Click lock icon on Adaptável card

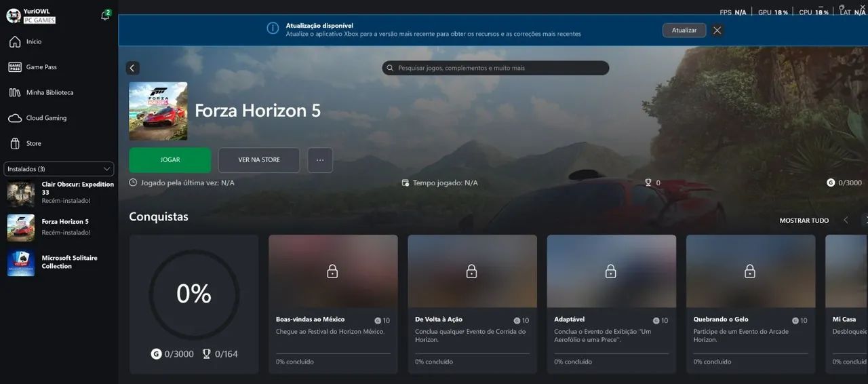pos(611,271)
